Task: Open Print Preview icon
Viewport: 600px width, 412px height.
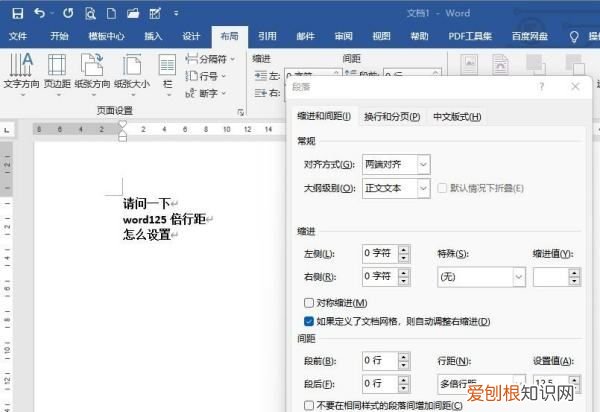Action: coord(90,14)
